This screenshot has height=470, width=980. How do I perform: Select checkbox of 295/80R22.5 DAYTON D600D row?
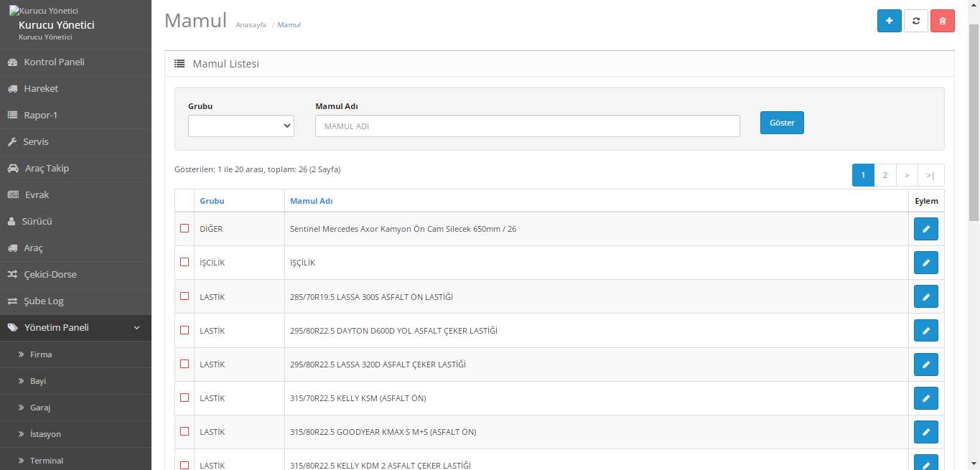pos(185,330)
